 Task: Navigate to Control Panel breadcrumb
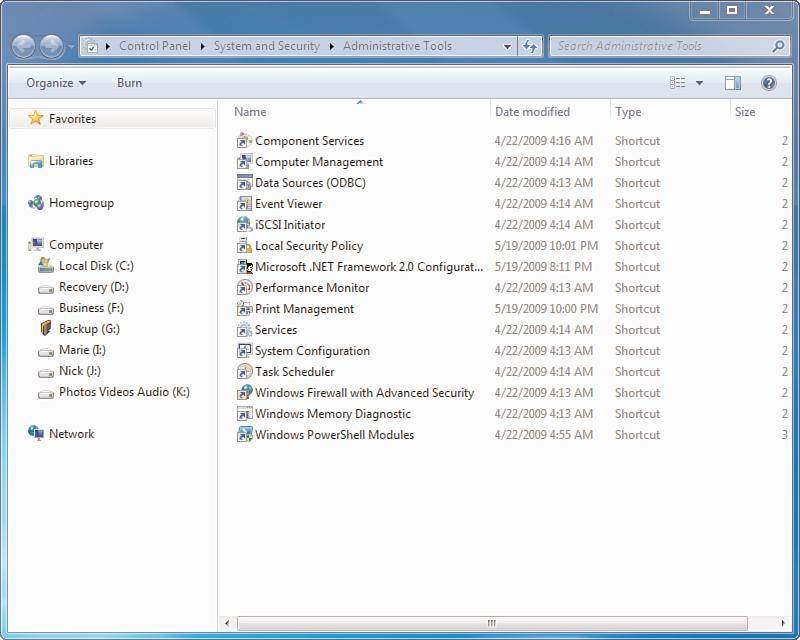click(x=155, y=46)
